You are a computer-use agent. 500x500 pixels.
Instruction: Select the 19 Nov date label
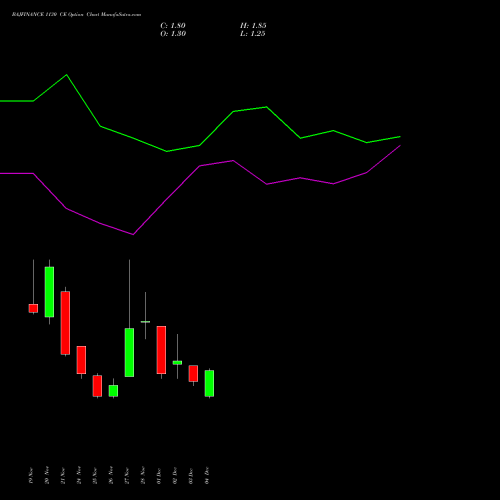click(31, 476)
